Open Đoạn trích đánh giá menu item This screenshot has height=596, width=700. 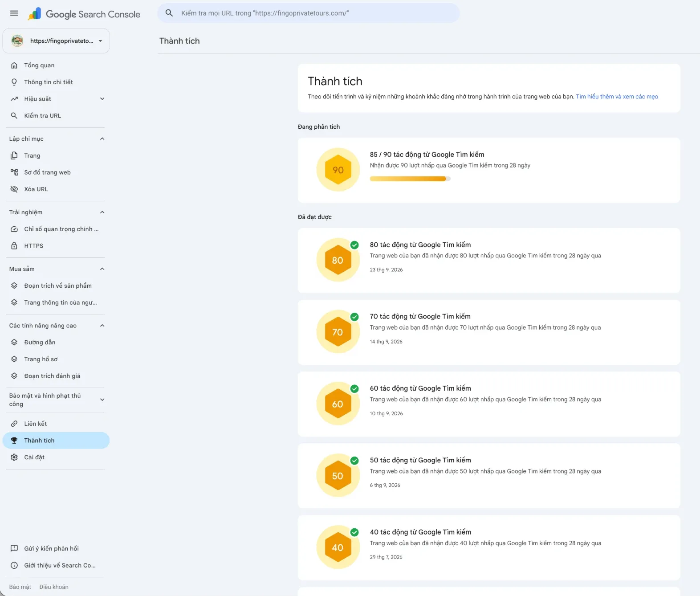tap(56, 376)
